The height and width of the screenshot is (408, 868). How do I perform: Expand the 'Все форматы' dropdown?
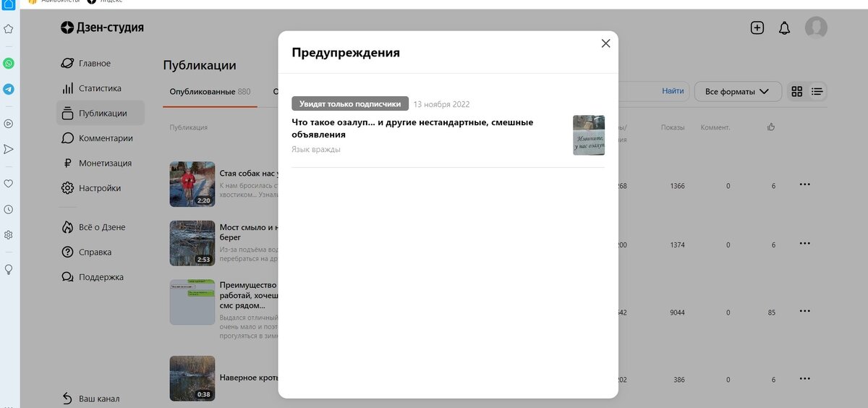click(738, 92)
